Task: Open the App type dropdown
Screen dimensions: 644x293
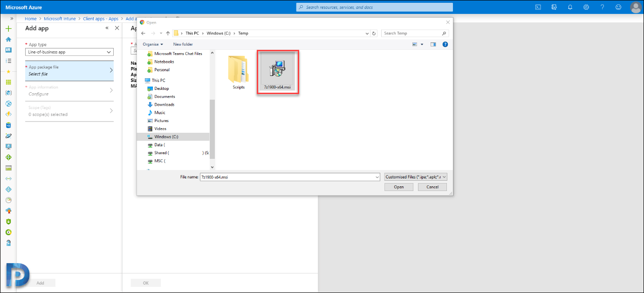Action: tap(69, 52)
